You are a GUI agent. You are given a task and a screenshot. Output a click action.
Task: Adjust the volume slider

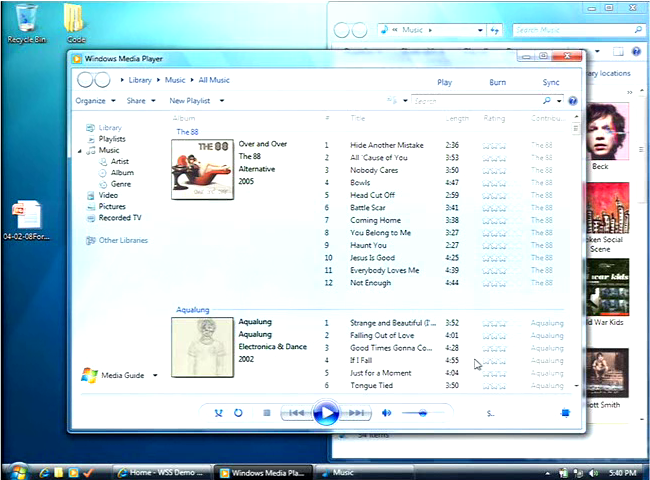pos(423,413)
